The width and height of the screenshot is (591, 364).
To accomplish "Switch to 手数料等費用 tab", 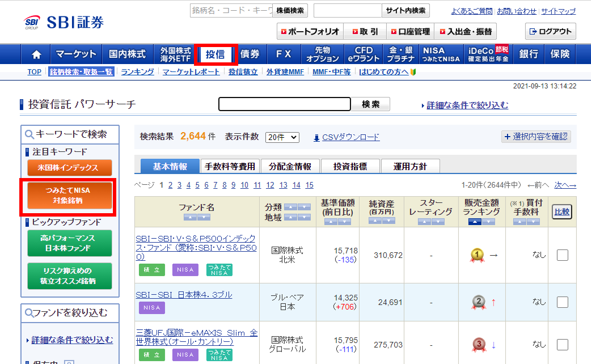I will (x=230, y=166).
